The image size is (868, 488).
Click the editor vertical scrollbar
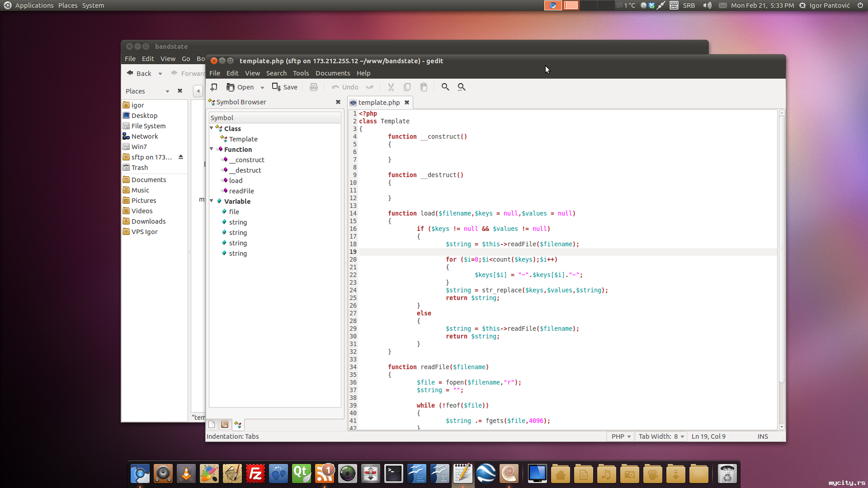coord(782,249)
